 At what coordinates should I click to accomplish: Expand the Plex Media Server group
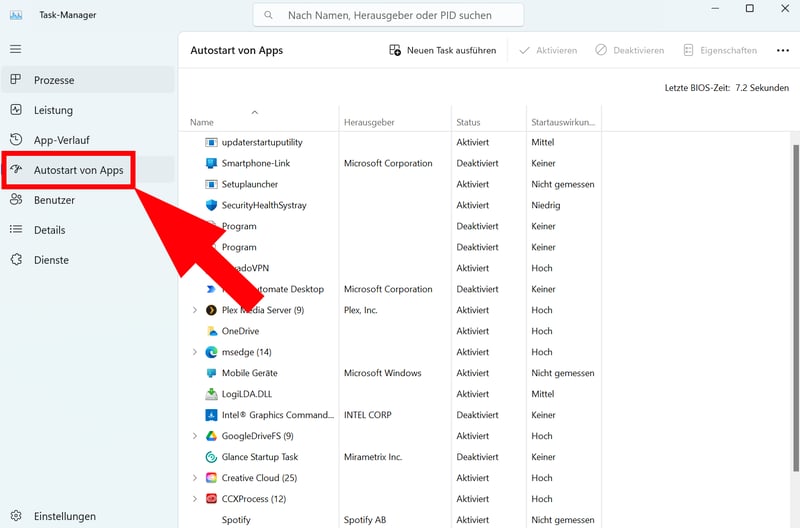point(195,310)
